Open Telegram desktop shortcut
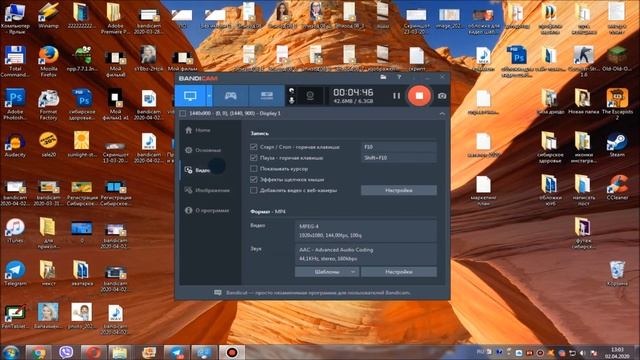640x360 pixels. [x=15, y=274]
